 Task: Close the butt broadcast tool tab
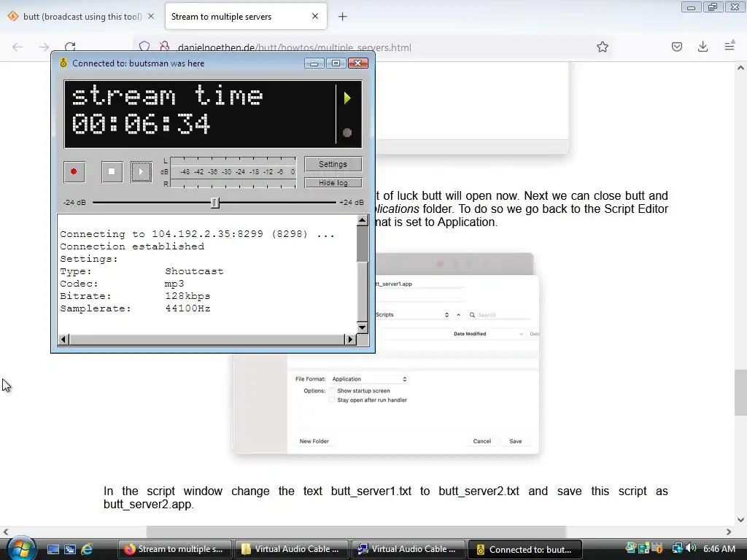(x=151, y=17)
